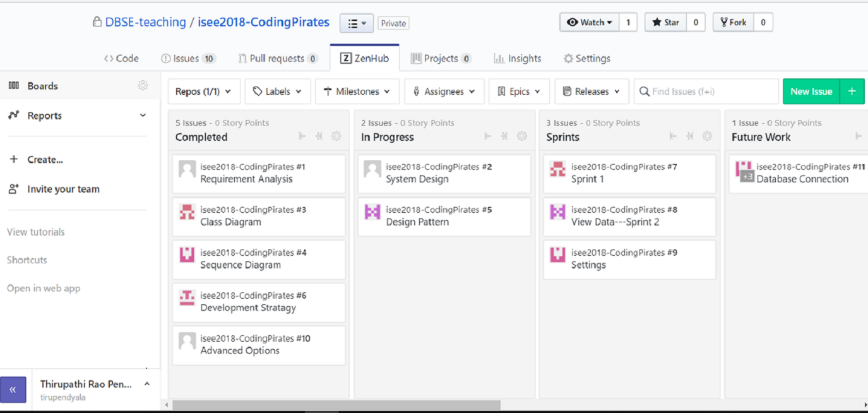Collapse the In Progress pipeline column

coord(487,136)
